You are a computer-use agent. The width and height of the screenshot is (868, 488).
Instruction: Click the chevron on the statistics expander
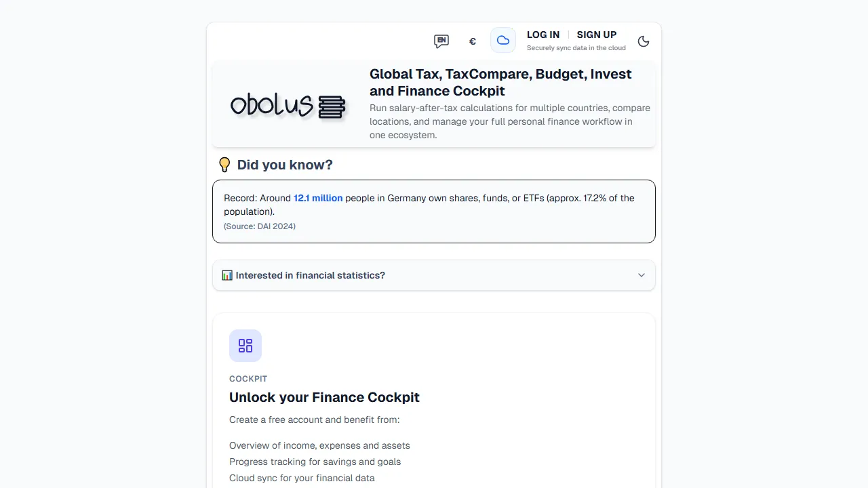click(642, 275)
